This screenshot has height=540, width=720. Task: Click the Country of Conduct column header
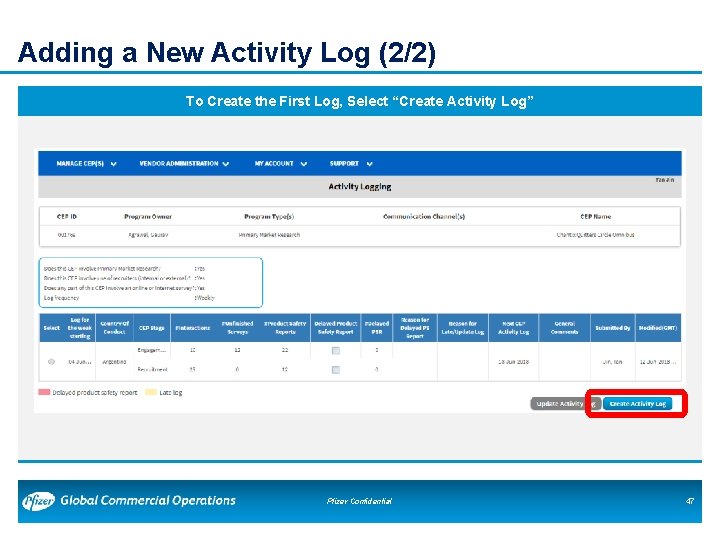[114, 328]
